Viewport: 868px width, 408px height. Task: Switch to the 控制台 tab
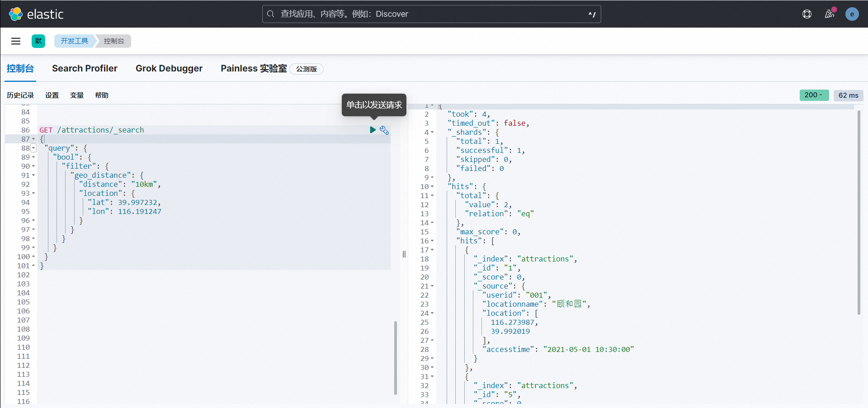point(20,68)
